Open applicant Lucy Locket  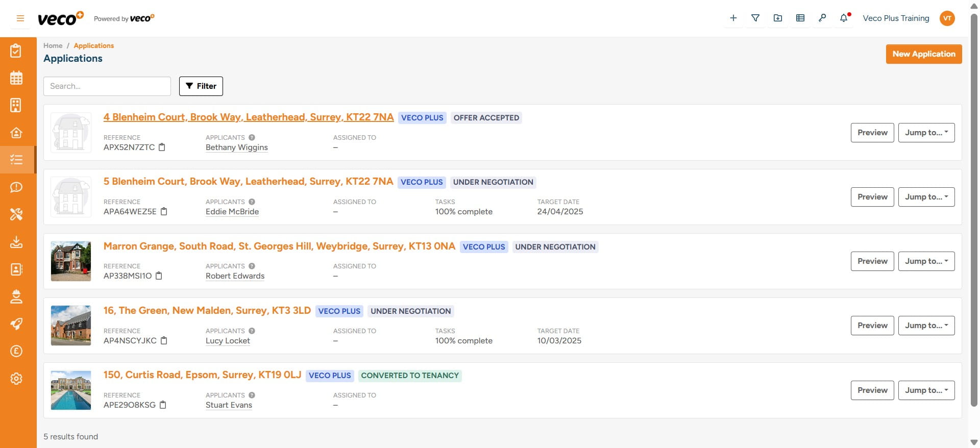(228, 341)
